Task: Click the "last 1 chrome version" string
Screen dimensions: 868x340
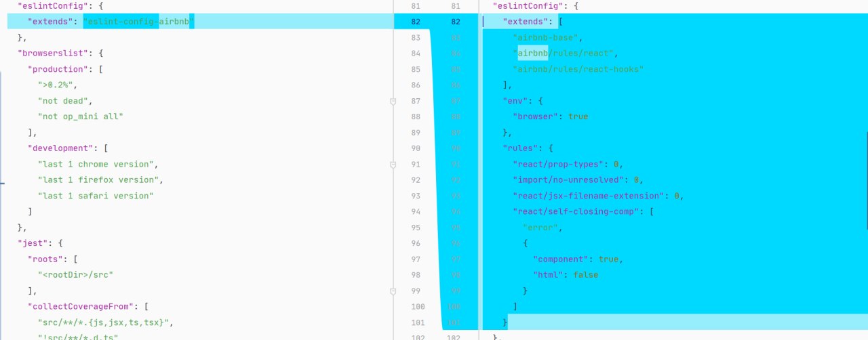Action: click(x=97, y=164)
